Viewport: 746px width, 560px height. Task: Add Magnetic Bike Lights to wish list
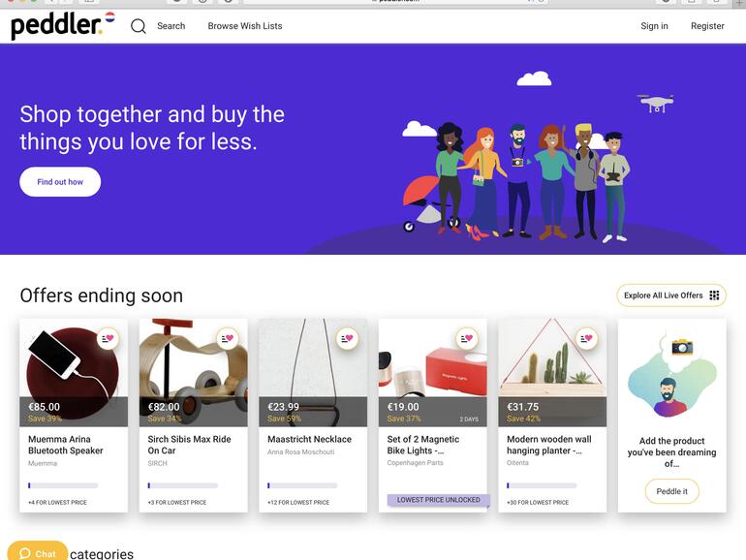(467, 339)
